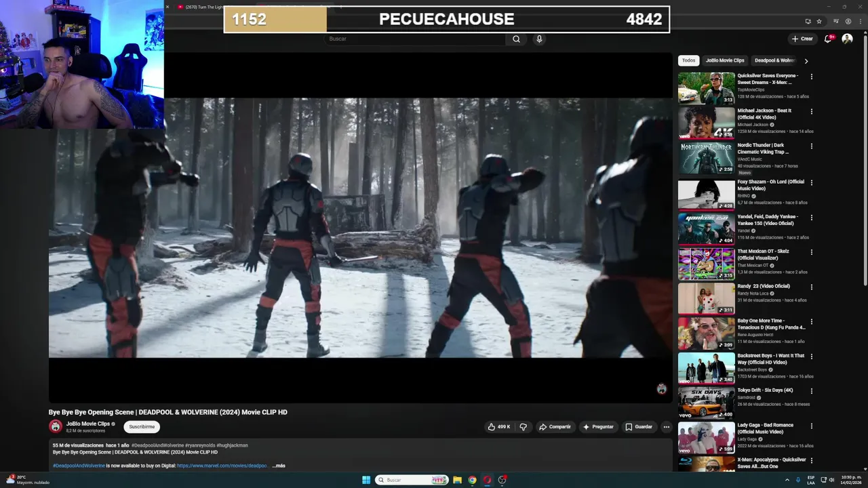The height and width of the screenshot is (488, 868).
Task: Open Quicksilver Saves Everyone thumbnail
Action: (x=707, y=88)
